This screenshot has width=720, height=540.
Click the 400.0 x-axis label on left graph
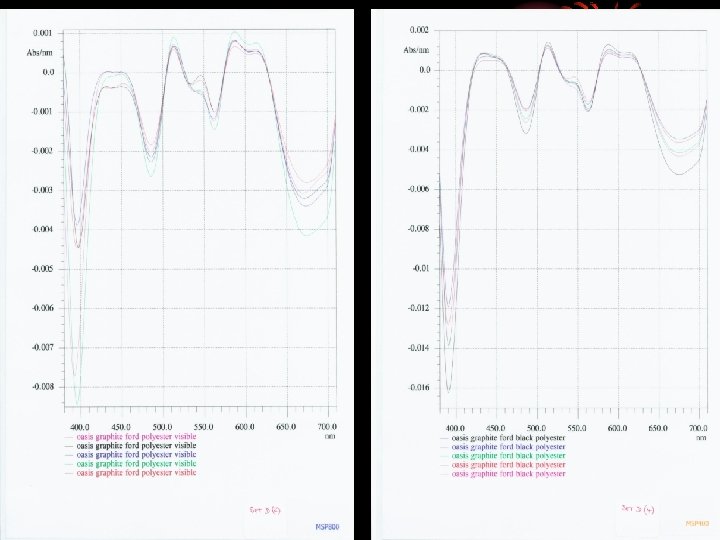(x=80, y=427)
